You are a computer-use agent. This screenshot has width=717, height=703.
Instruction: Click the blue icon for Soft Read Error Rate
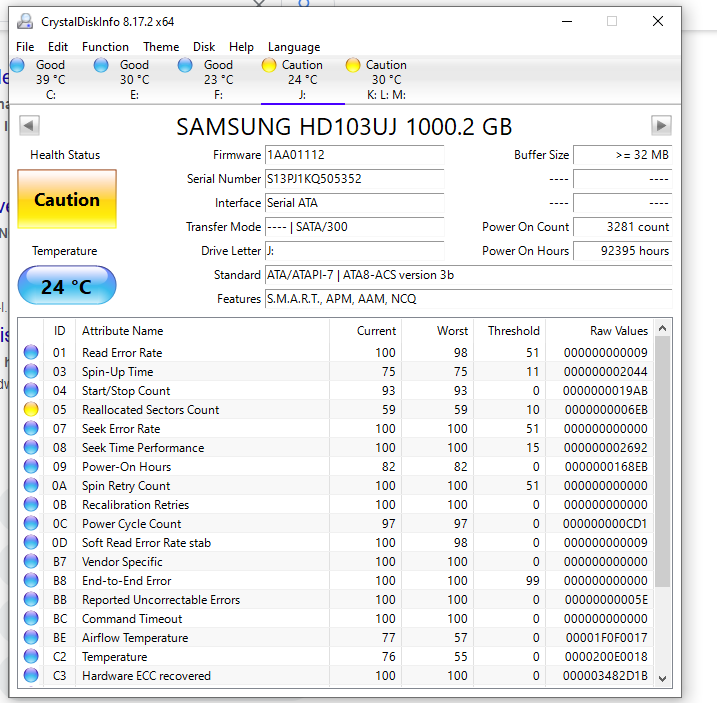31,542
